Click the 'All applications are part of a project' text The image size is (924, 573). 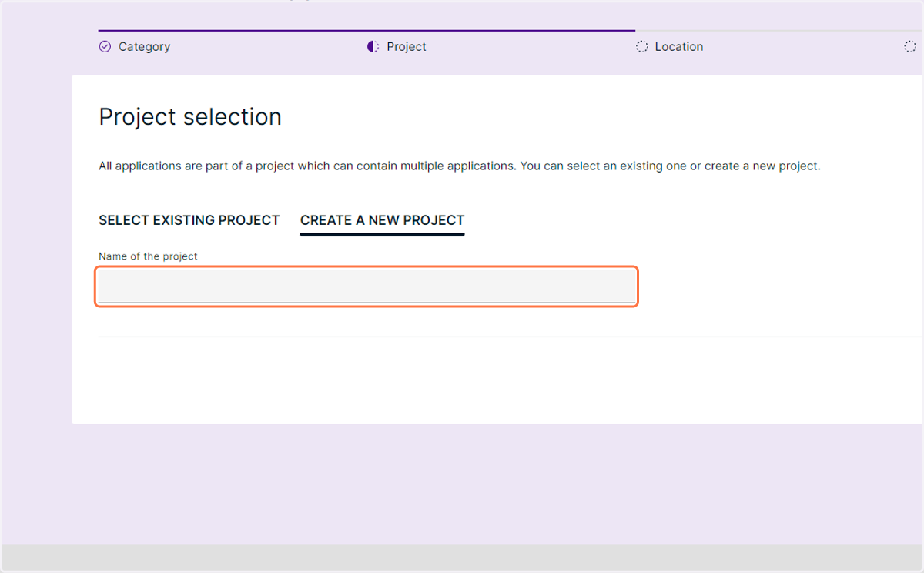pos(460,166)
